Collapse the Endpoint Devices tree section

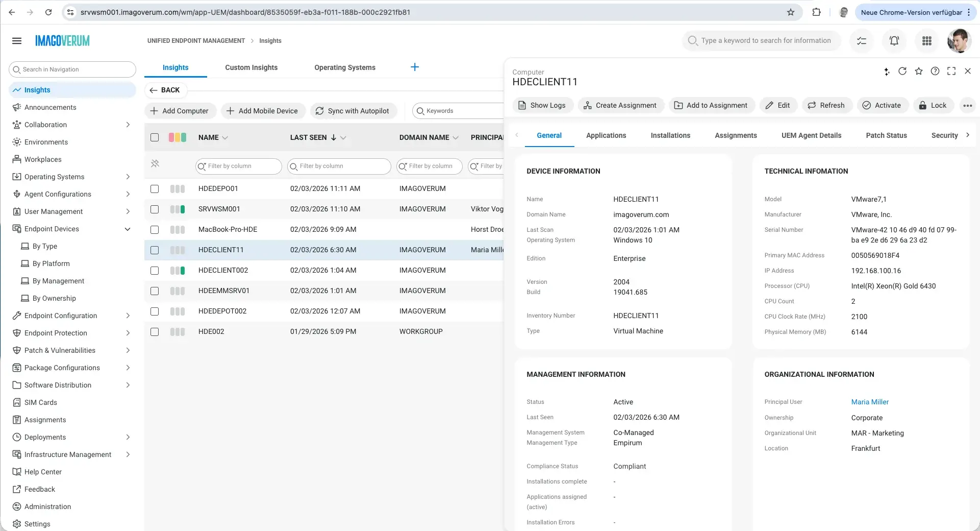pyautogui.click(x=128, y=229)
